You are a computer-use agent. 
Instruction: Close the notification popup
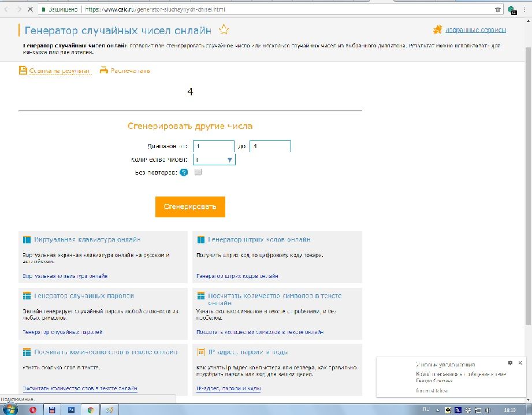(x=520, y=363)
